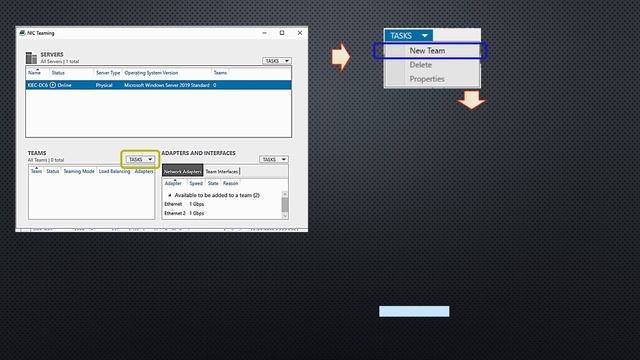Select the Ethernet adapter row
640x360 pixels.
[x=222, y=204]
